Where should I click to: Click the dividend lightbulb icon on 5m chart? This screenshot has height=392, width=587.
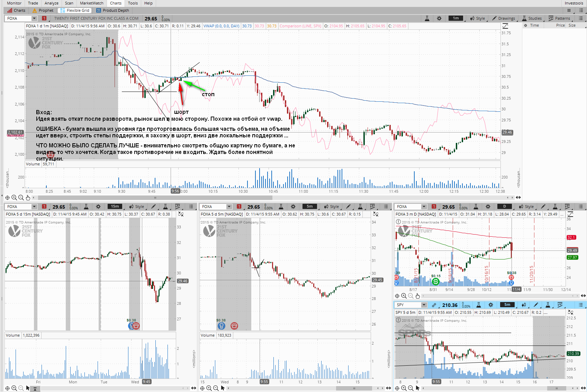(x=221, y=326)
